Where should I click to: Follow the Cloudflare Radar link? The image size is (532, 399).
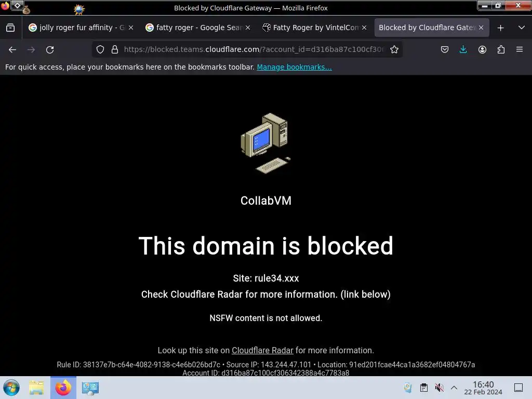262,351
